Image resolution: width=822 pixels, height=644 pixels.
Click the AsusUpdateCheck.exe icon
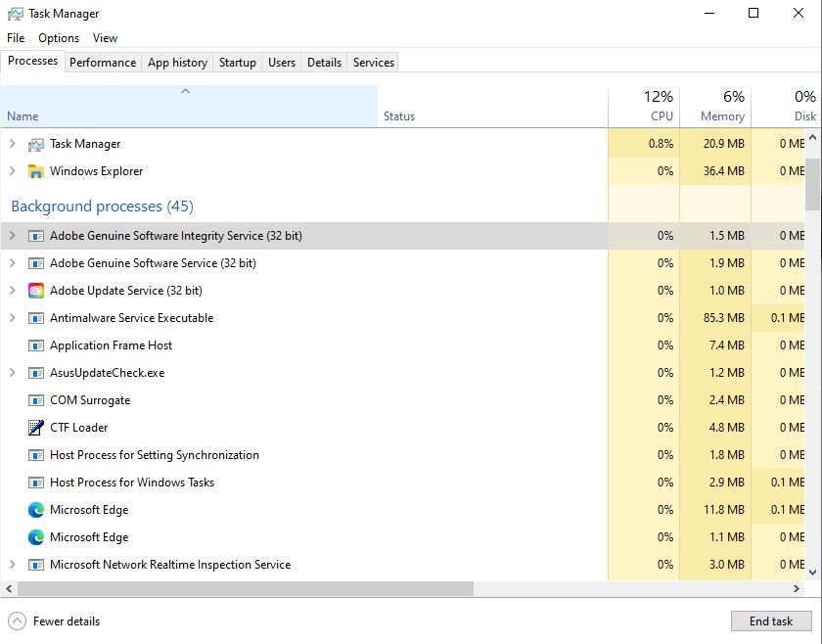[x=36, y=373]
